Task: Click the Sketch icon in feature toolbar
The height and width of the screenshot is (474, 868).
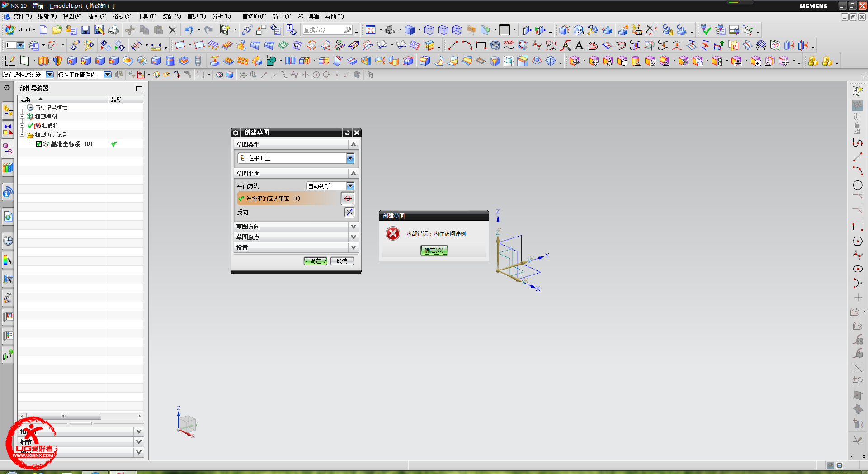Action: 10,61
